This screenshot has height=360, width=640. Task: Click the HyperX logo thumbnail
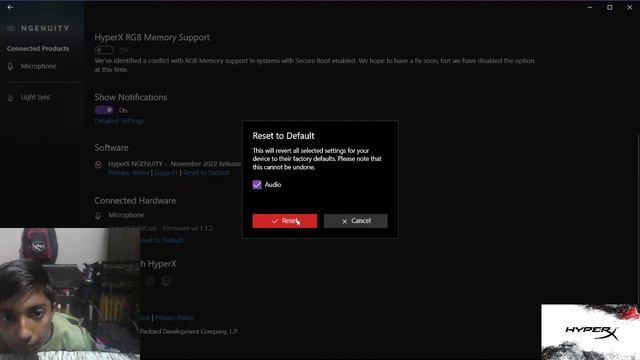tap(590, 332)
